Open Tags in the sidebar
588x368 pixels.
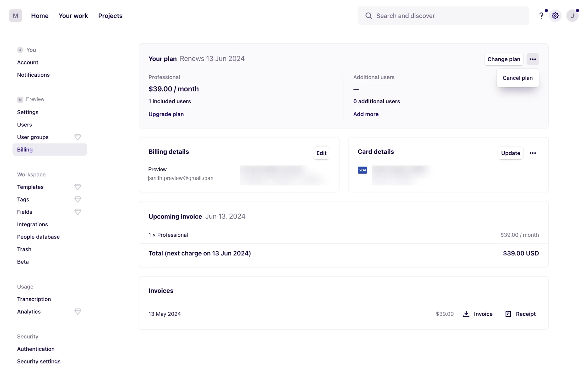pos(23,200)
